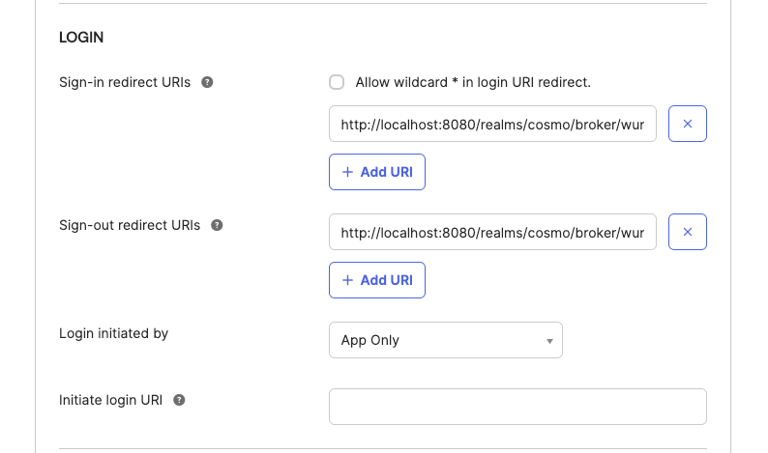Click help icon beside Sign-in redirect URIs
Image resolution: width=768 pixels, height=453 pixels.
pos(207,82)
